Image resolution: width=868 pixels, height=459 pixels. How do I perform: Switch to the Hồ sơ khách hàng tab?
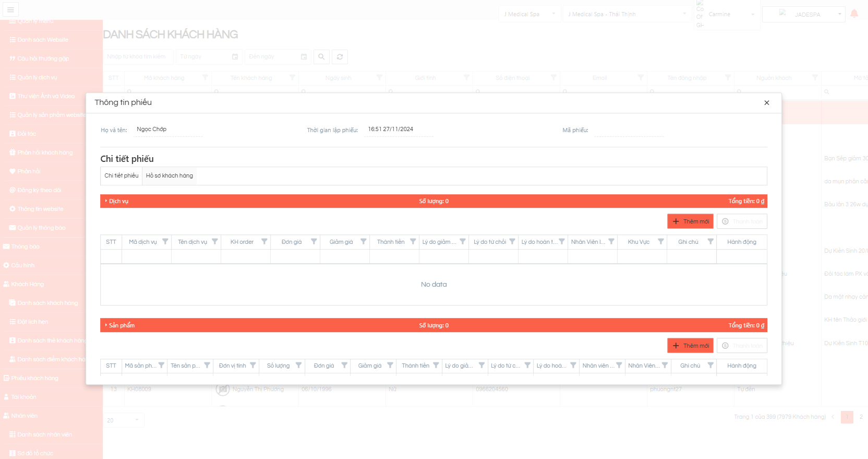click(x=169, y=176)
